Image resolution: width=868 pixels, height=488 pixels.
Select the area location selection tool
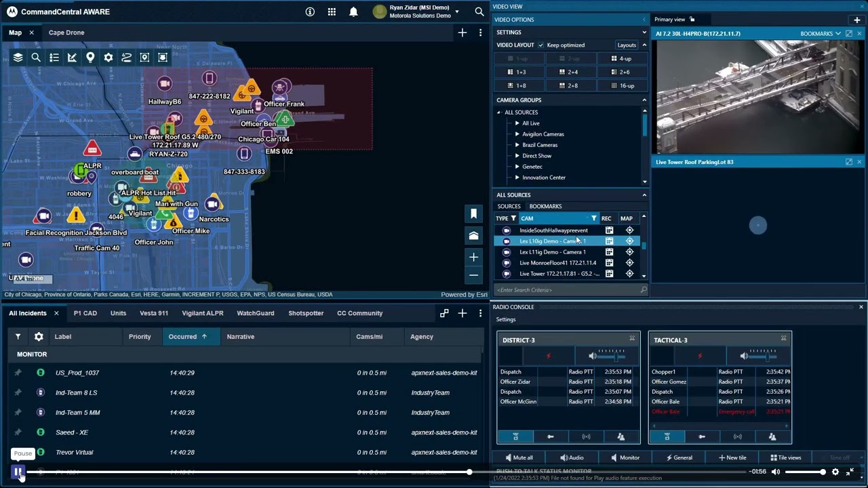click(144, 58)
